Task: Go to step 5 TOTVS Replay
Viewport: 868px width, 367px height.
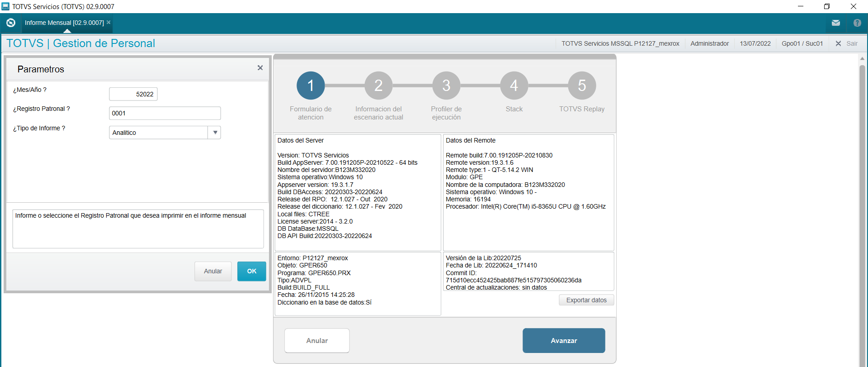Action: click(x=582, y=86)
